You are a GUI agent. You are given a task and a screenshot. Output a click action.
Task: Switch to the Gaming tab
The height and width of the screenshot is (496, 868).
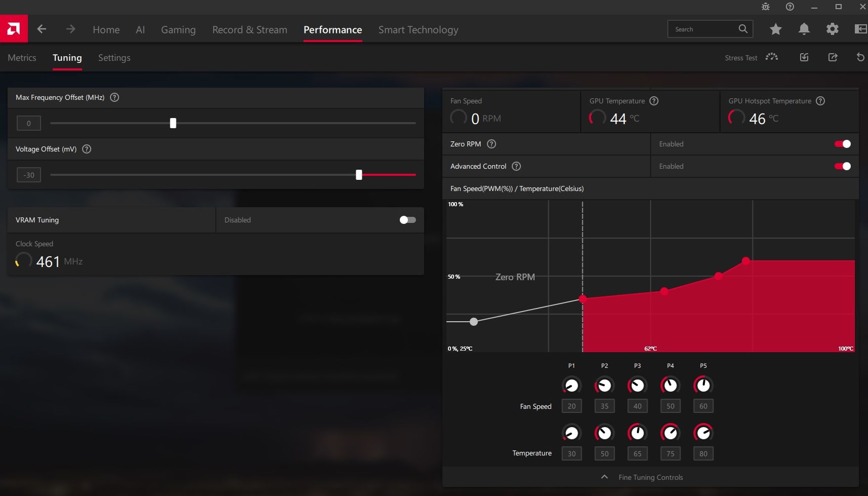click(x=178, y=30)
